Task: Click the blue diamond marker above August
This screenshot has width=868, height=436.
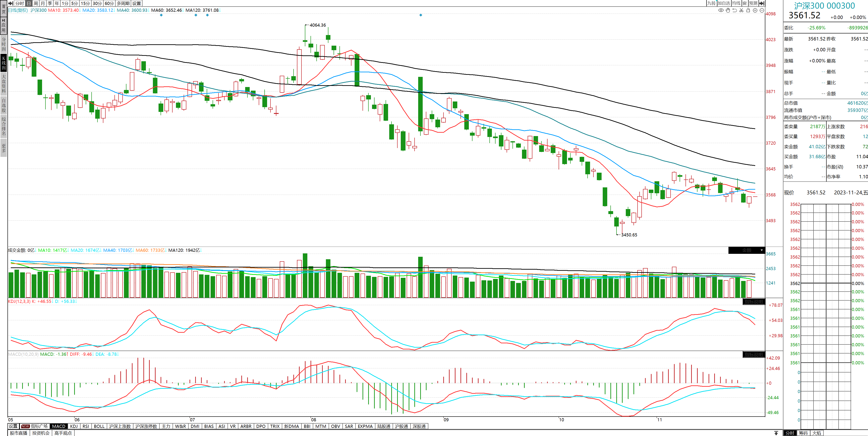Action: click(x=420, y=15)
